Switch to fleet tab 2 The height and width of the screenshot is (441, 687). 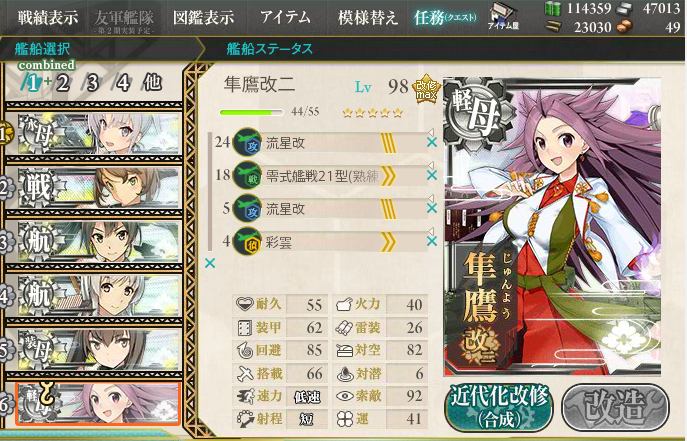[x=62, y=83]
